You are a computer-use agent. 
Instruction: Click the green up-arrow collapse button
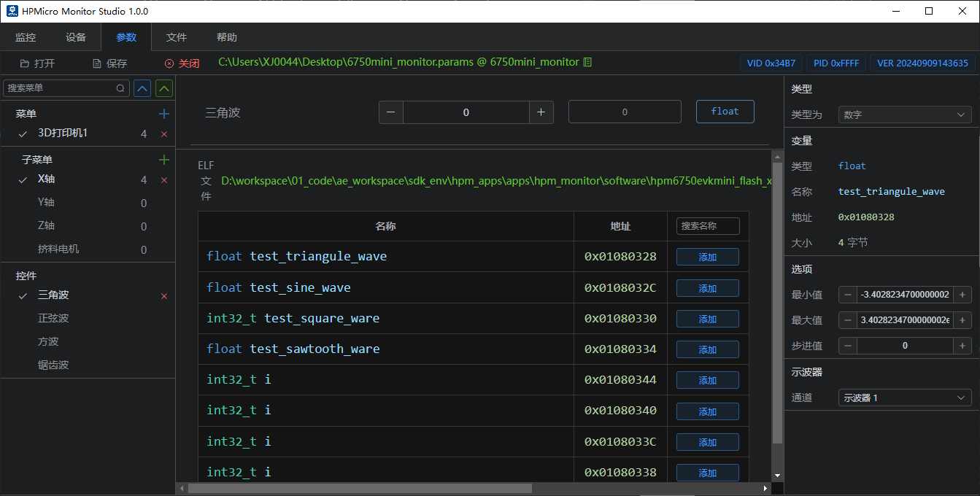tap(165, 88)
